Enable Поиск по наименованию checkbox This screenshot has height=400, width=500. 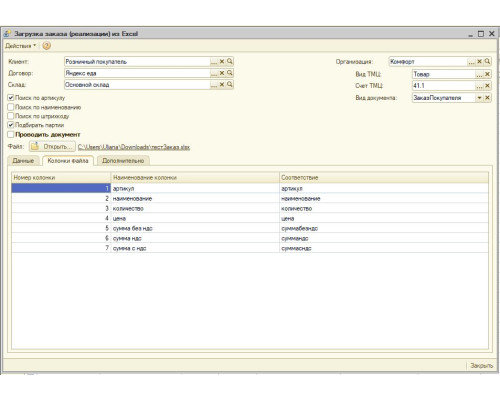click(x=11, y=107)
